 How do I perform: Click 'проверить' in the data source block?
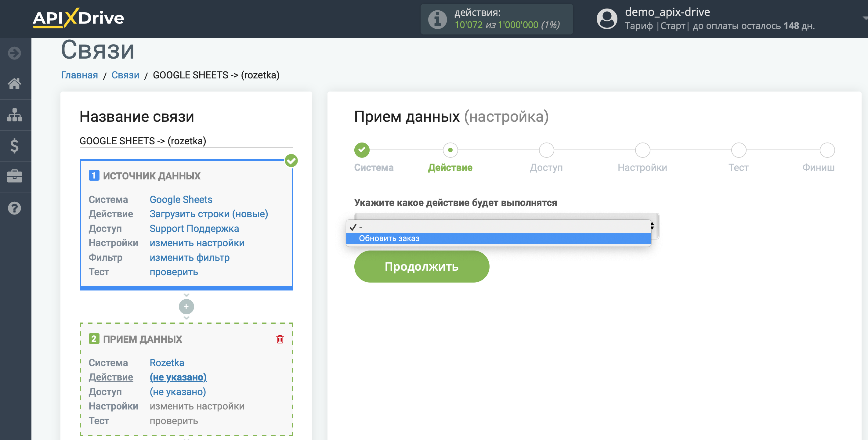[x=174, y=272]
